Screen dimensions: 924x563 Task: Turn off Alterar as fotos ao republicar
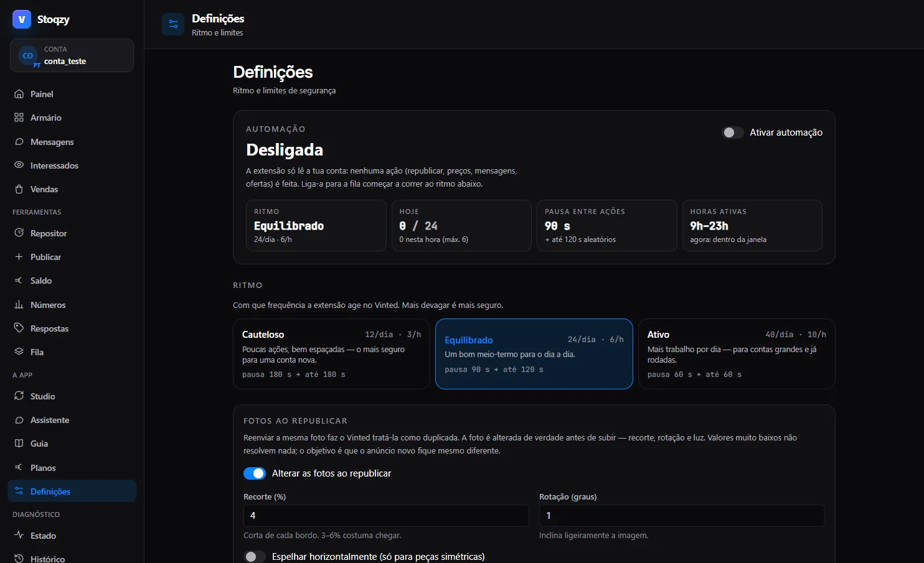255,473
